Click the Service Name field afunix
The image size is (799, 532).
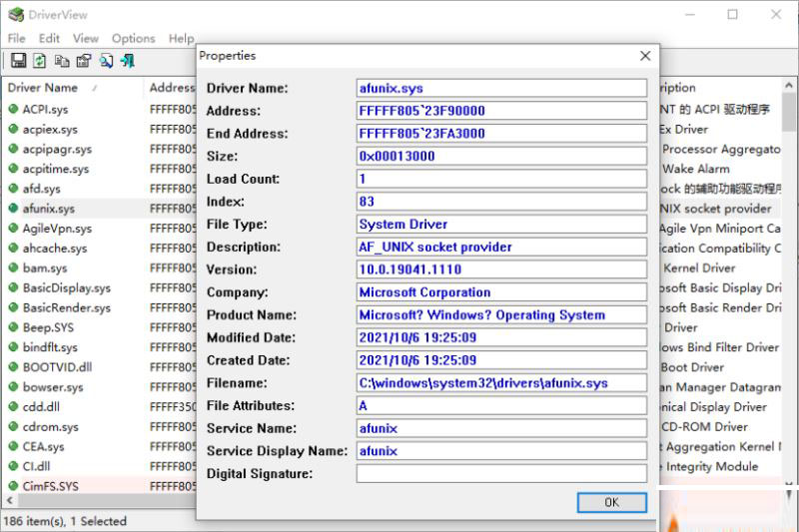tap(502, 428)
